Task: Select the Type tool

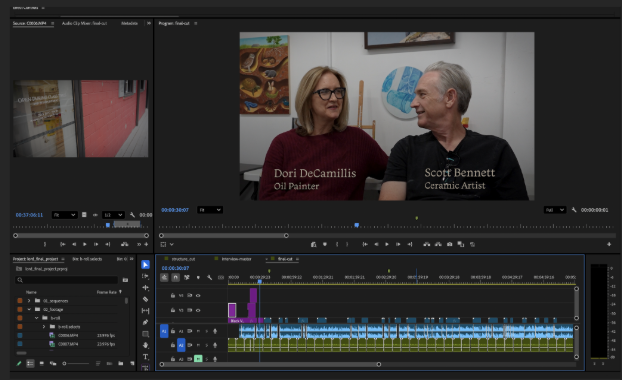Action: (x=145, y=357)
